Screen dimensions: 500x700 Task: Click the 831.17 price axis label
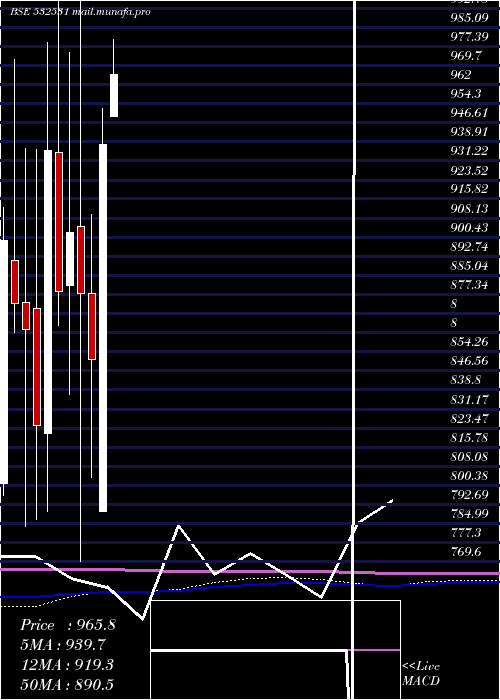pyautogui.click(x=469, y=399)
